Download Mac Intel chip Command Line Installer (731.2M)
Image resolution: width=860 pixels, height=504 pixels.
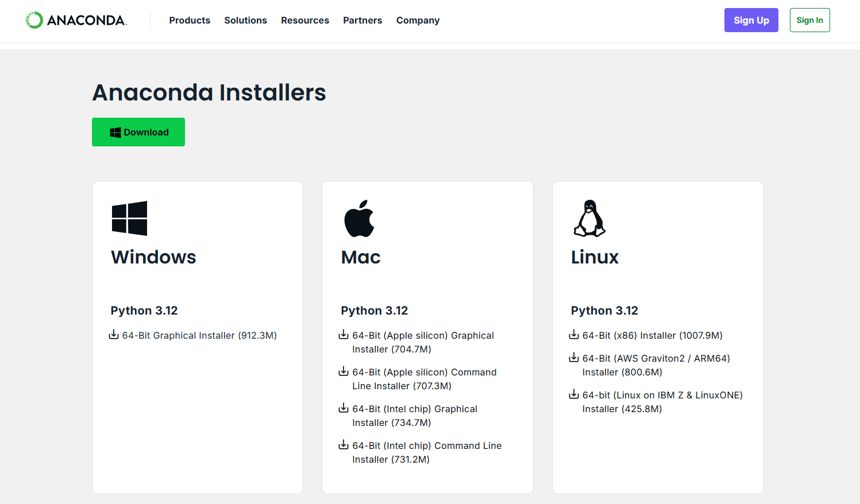[427, 452]
